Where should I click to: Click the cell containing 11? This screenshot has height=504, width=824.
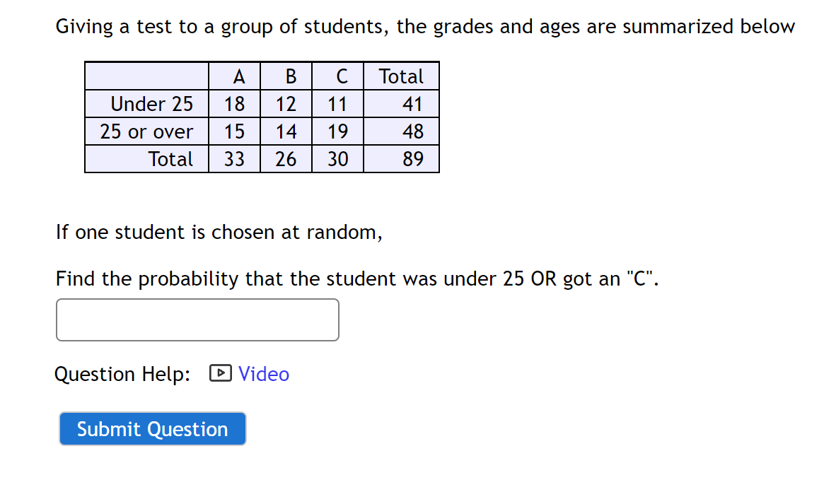pos(337,103)
